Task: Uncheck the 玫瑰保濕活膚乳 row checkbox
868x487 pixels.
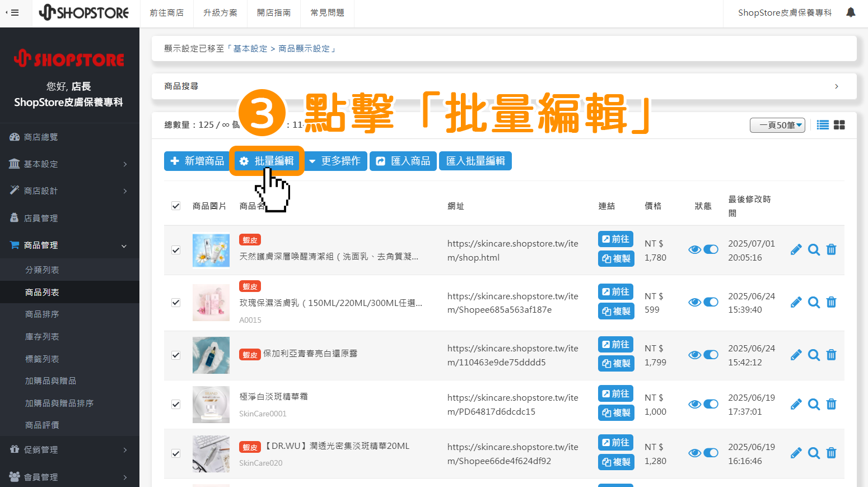Action: pyautogui.click(x=176, y=303)
